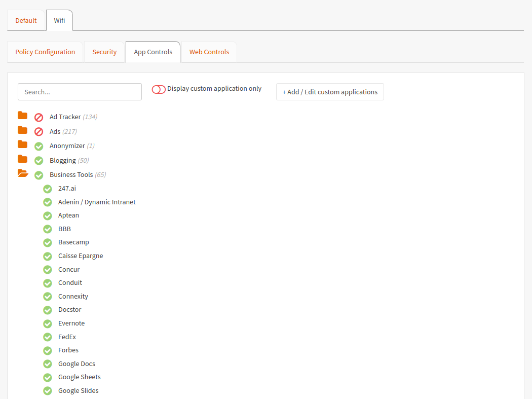Toggle the status icon for Google Sheets

coord(48,377)
